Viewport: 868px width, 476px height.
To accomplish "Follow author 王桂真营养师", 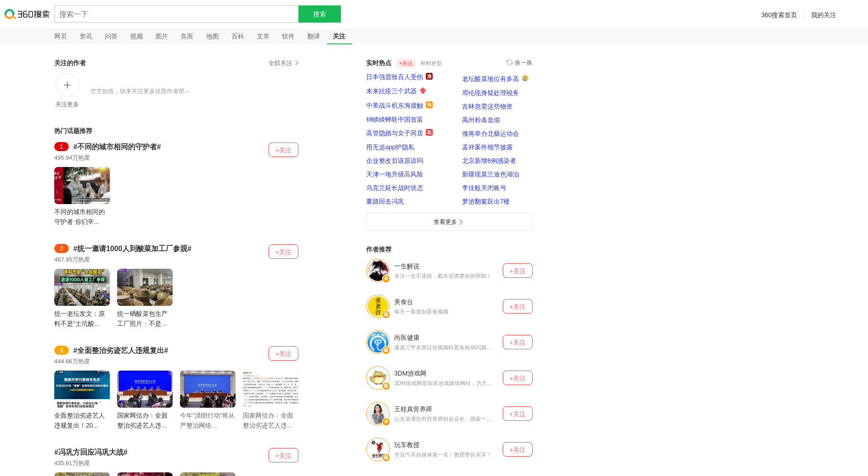I will (518, 414).
